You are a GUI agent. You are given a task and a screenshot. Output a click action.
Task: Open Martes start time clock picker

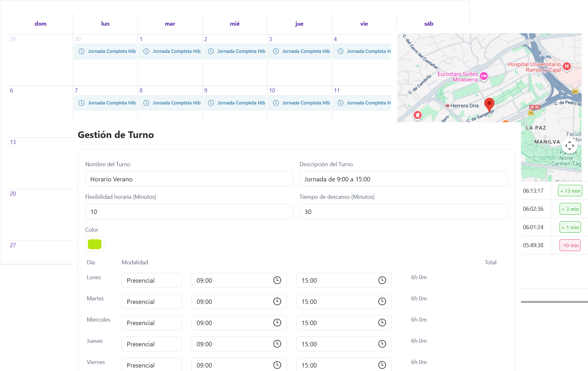click(x=277, y=301)
